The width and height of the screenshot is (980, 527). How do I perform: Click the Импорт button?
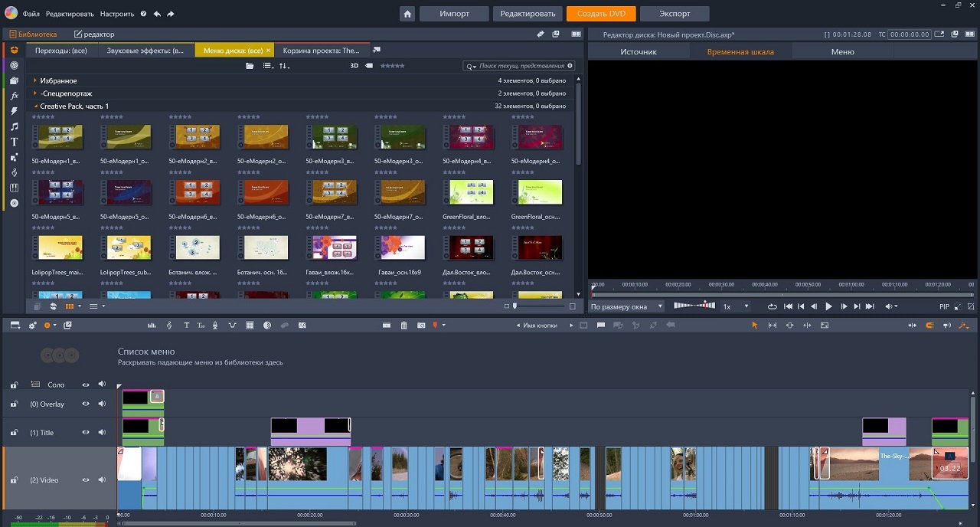(x=454, y=14)
